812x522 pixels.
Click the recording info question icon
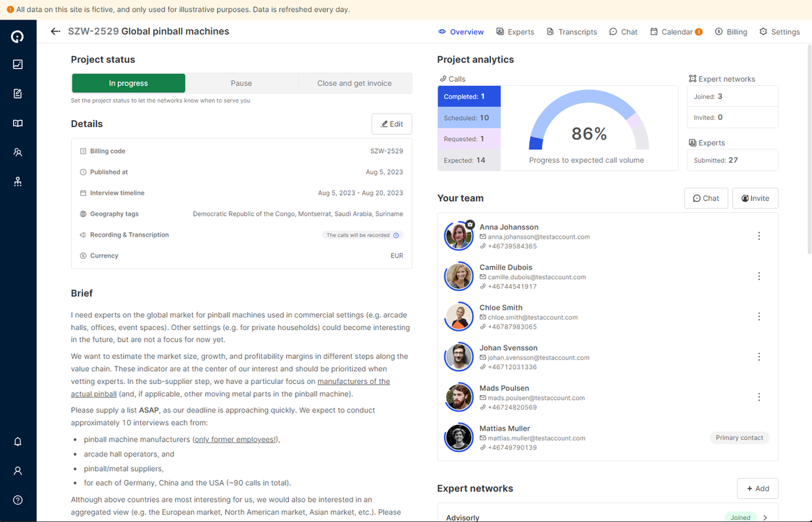(396, 235)
